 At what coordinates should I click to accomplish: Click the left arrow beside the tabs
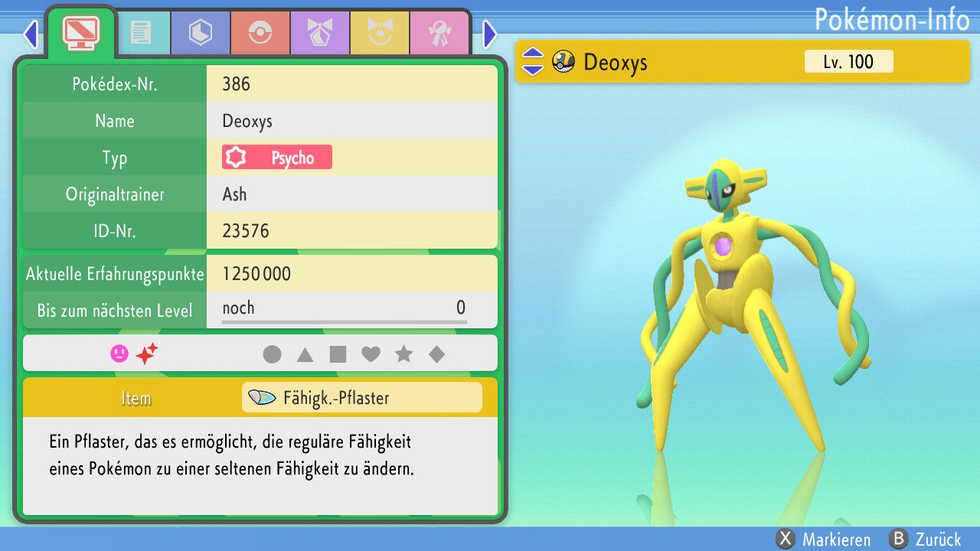[31, 34]
